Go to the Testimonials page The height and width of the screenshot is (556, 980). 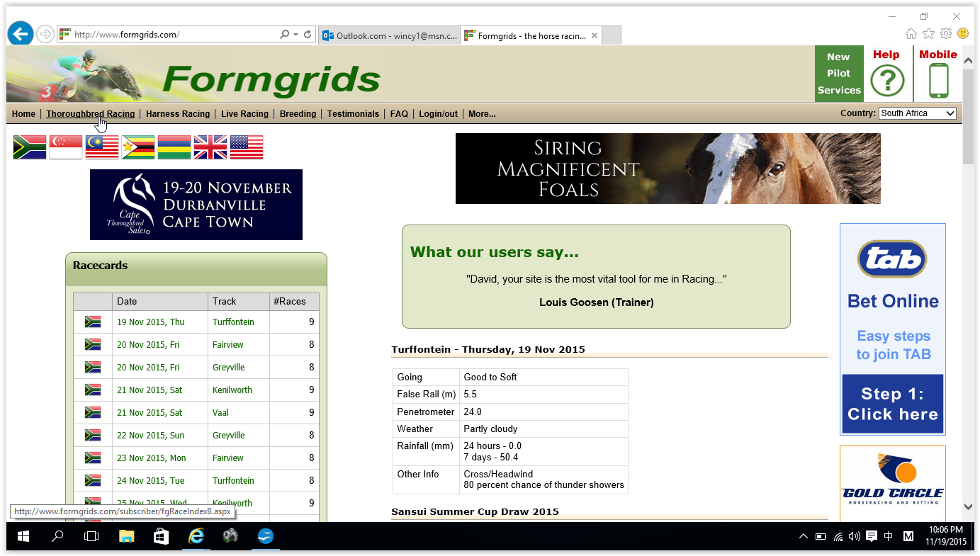(x=353, y=114)
